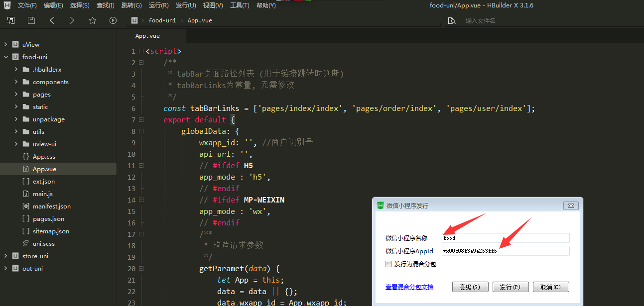This screenshot has height=306, width=644.
Task: Open the 发行(U) menu
Action: (x=185, y=5)
